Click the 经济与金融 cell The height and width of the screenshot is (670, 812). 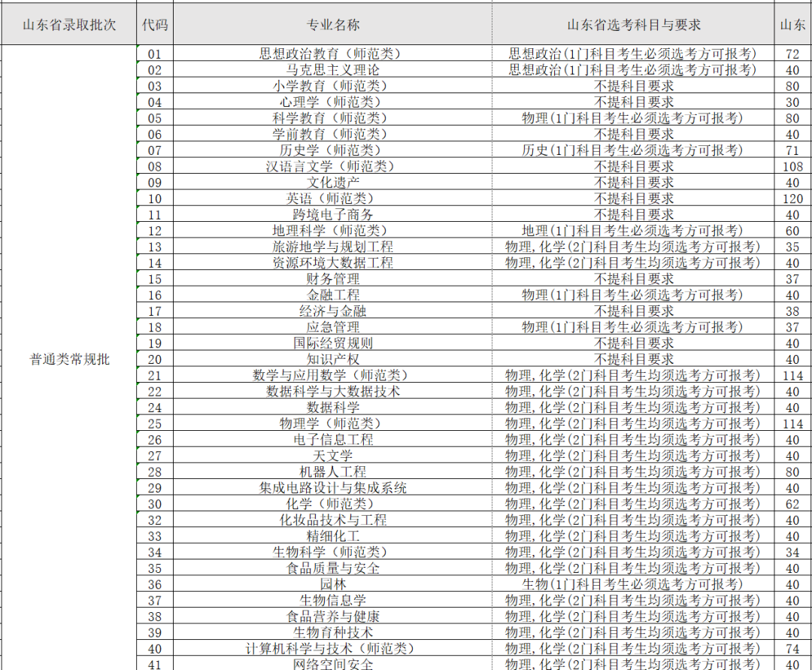(x=332, y=310)
